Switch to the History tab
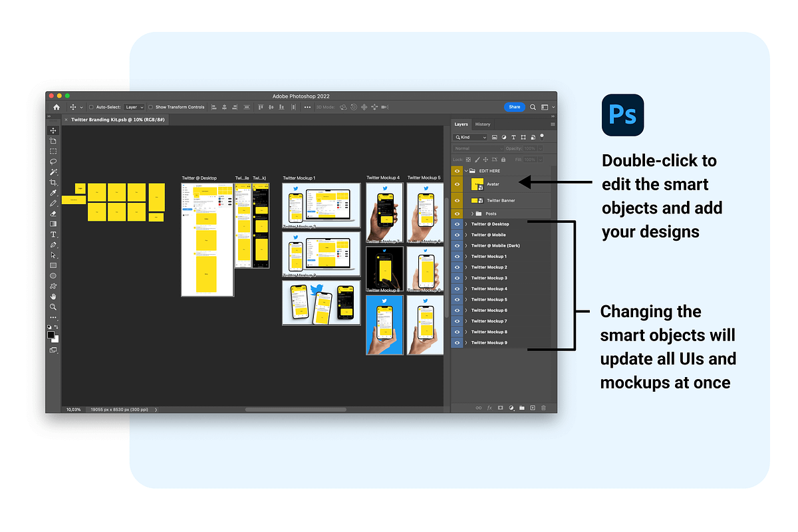The width and height of the screenshot is (798, 532). pos(483,124)
